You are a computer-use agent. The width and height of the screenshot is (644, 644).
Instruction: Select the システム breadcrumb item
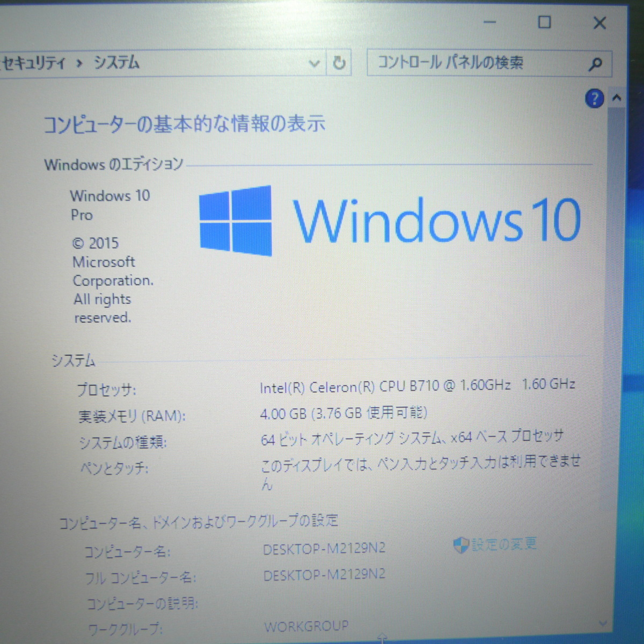(116, 63)
